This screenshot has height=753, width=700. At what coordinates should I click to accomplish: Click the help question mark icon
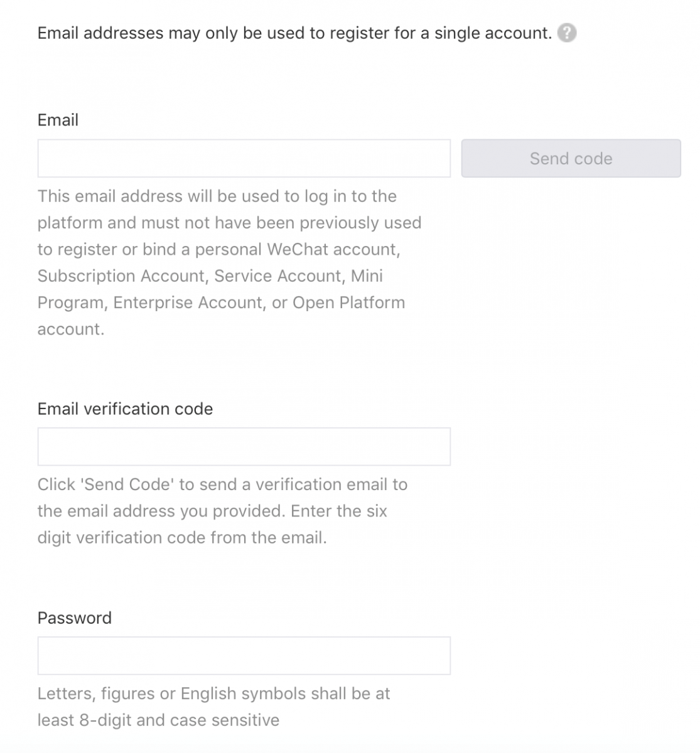[567, 33]
